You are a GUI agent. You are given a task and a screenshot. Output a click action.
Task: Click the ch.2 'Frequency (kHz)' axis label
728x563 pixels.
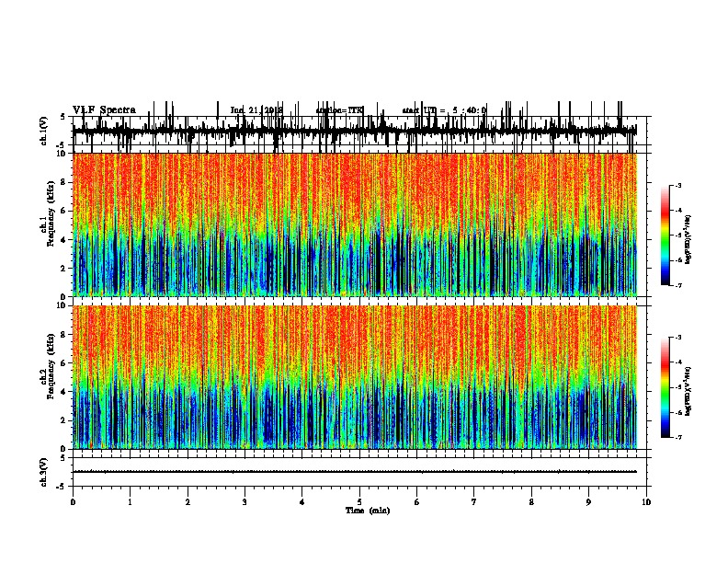pyautogui.click(x=51, y=366)
